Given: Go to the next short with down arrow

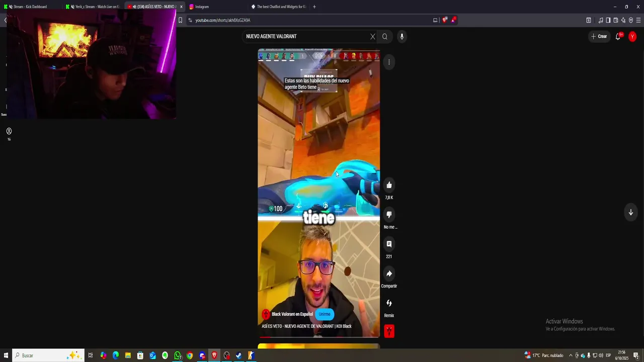Looking at the screenshot, I should 630,212.
